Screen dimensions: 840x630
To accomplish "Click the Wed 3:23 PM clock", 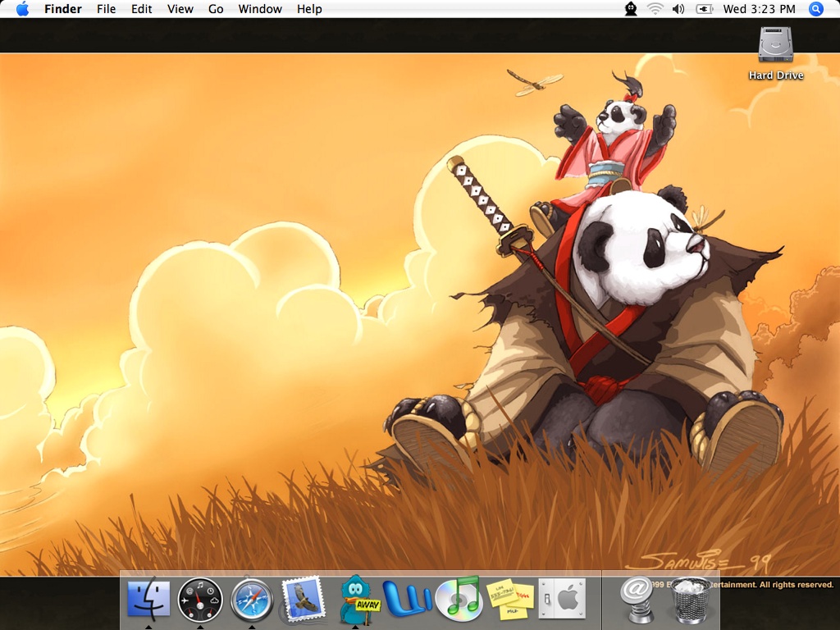I will (x=759, y=8).
